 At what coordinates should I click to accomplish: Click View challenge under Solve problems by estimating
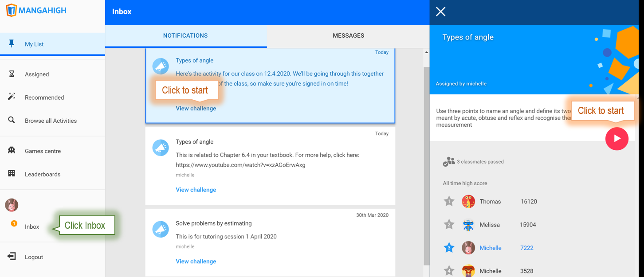click(196, 261)
